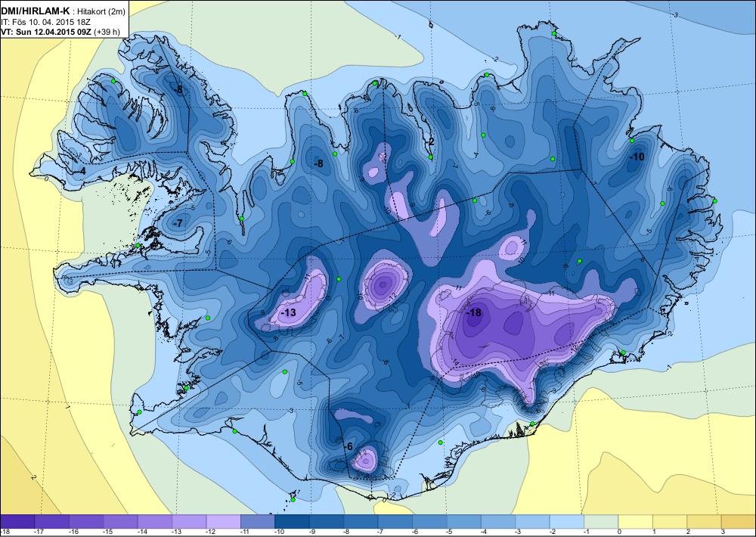Click the -10 value in the color legend
This screenshot has width=756, height=537.
[279, 532]
